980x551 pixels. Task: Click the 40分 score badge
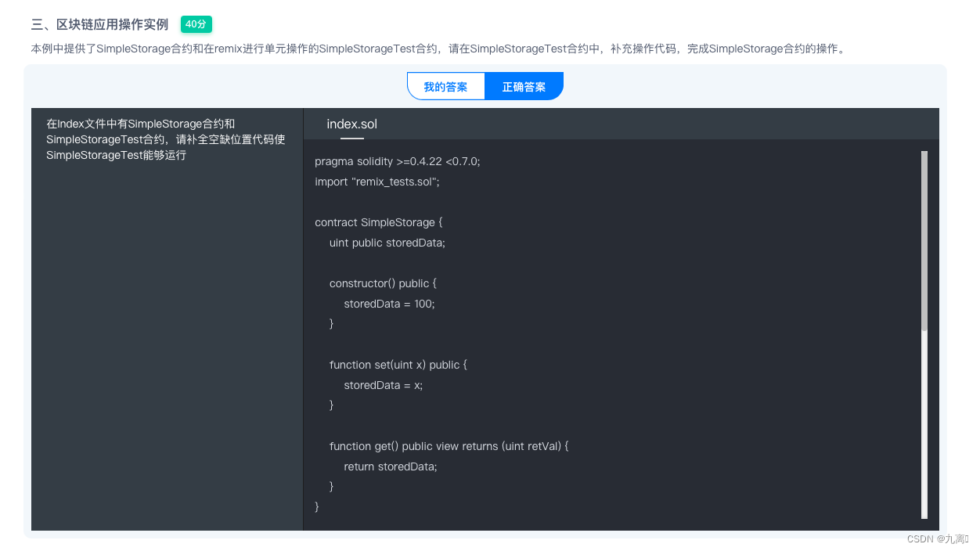click(196, 24)
